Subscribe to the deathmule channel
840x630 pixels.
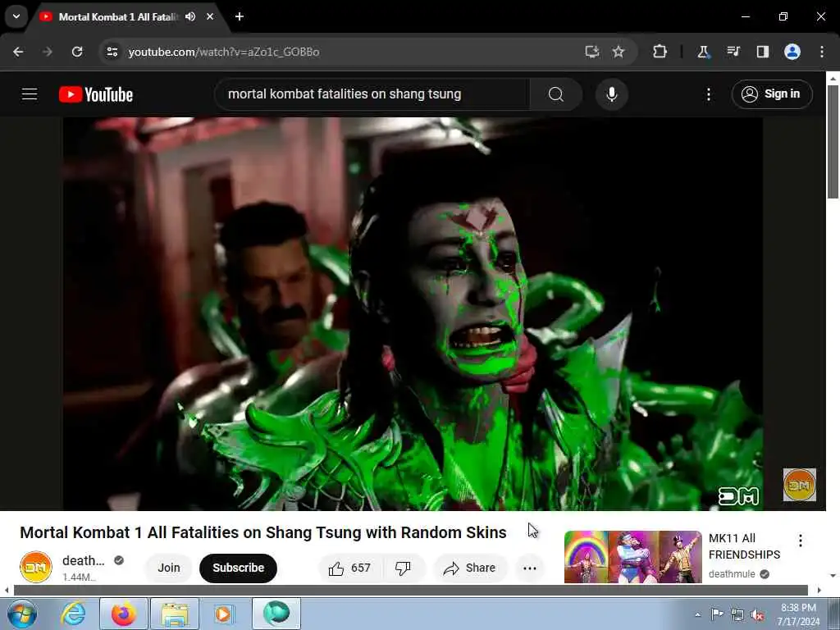click(239, 568)
